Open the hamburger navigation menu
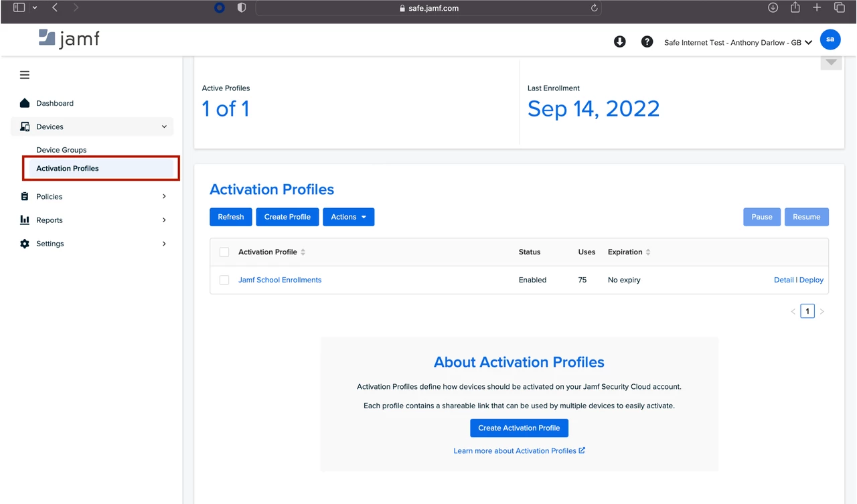The height and width of the screenshot is (504, 857). coord(25,75)
